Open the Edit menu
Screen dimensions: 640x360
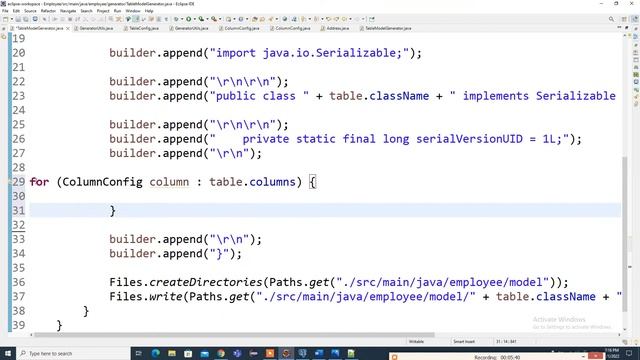pos(16,11)
